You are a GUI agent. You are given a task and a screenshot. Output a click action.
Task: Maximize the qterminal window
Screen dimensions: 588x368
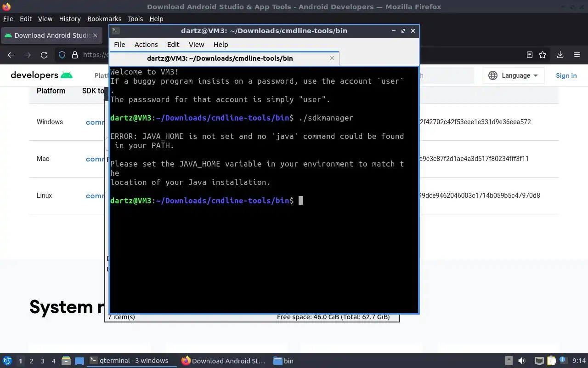coord(403,30)
